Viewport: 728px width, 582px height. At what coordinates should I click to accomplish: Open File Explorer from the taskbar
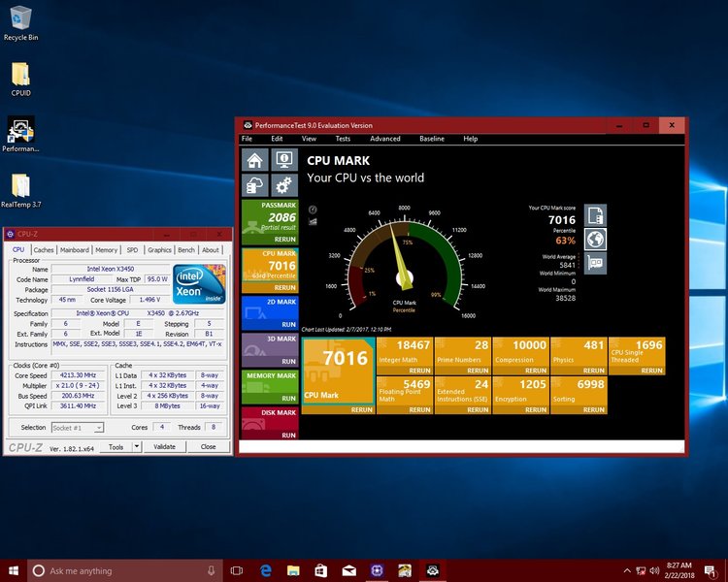coord(293,571)
